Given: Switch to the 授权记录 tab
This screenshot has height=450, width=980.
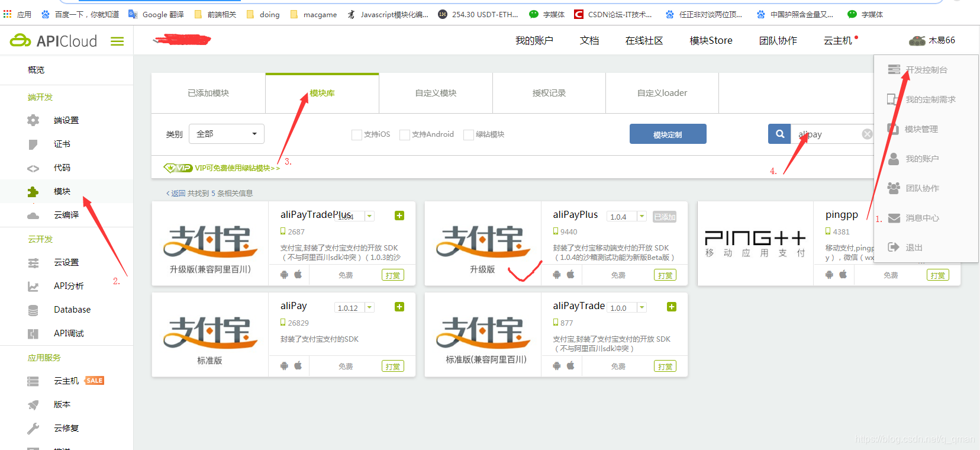Looking at the screenshot, I should (549, 93).
